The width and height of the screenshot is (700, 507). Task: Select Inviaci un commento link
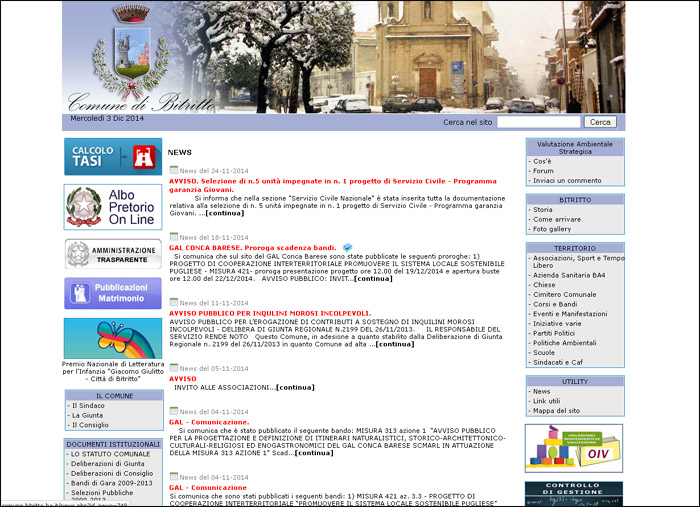[567, 181]
